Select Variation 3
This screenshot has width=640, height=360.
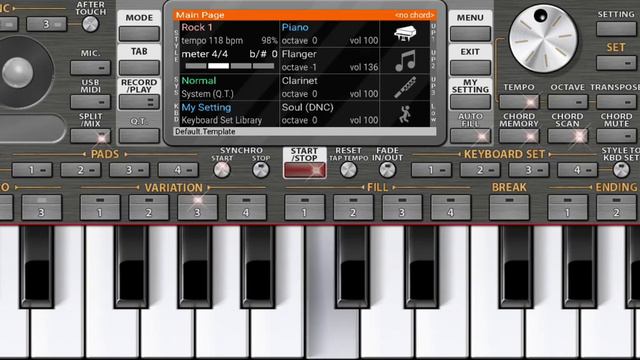[x=198, y=208]
